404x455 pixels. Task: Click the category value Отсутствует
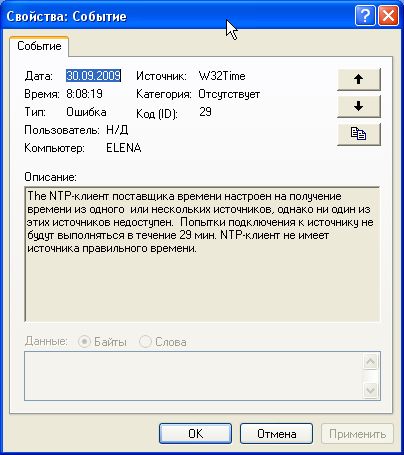point(229,94)
